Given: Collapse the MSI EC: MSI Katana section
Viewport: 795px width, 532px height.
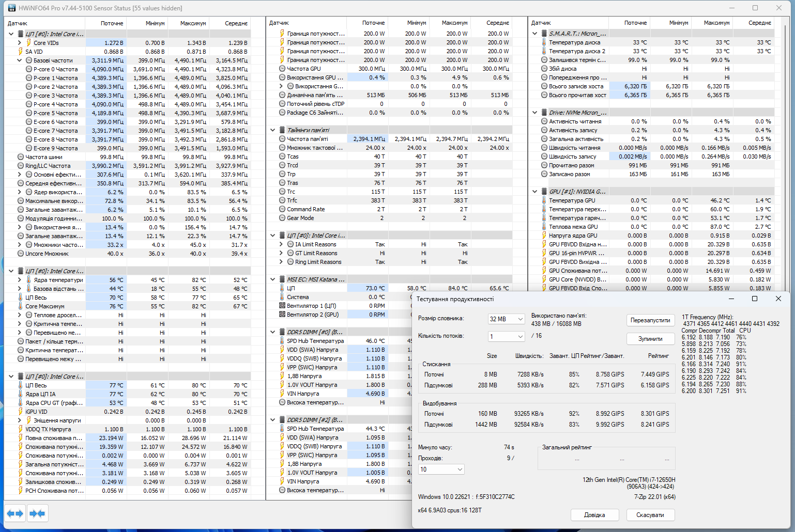Looking at the screenshot, I should [272, 279].
